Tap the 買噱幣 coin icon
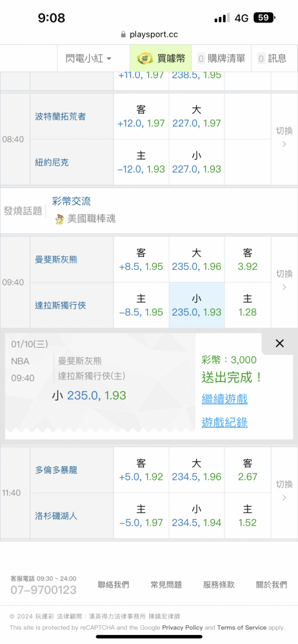This screenshot has width=298, height=644. point(145,59)
